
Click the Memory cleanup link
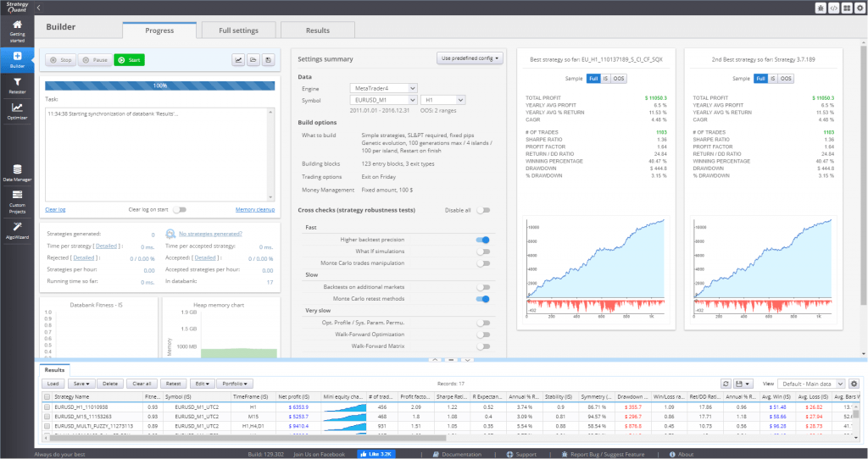pos(255,209)
